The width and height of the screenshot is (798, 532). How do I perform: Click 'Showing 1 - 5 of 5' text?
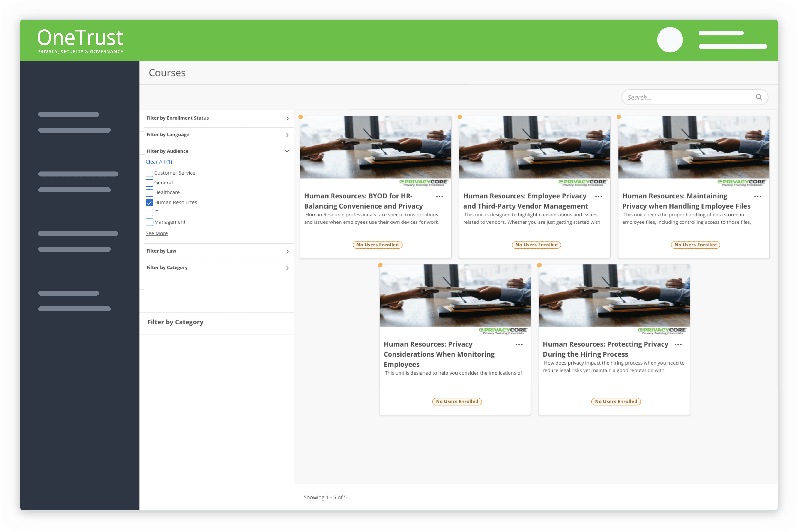tap(325, 497)
